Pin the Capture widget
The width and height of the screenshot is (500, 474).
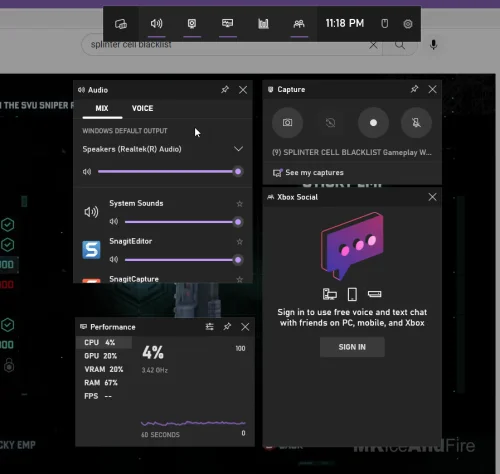coord(414,89)
